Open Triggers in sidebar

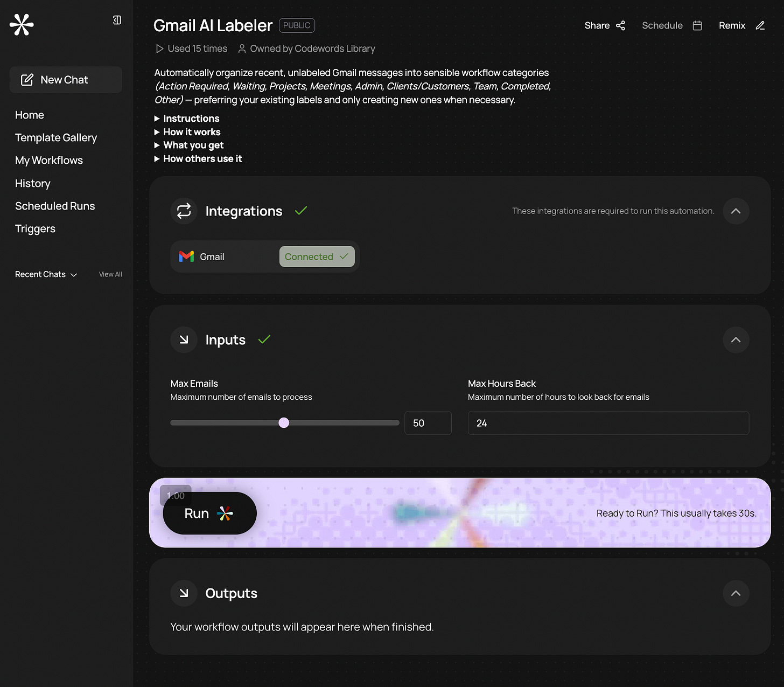[x=35, y=228]
